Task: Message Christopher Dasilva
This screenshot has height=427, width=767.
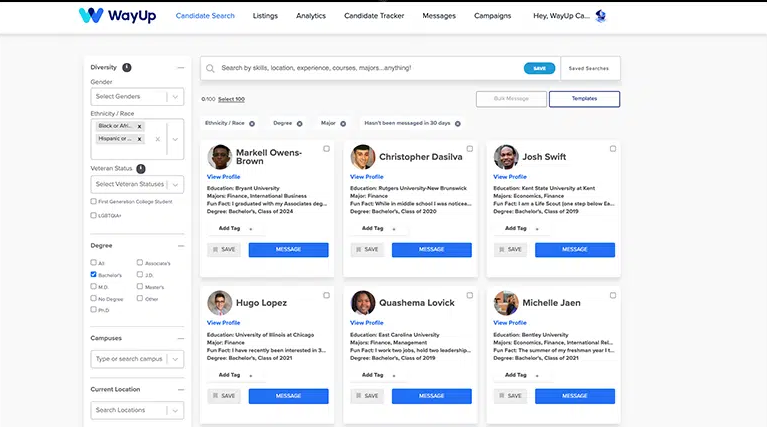Action: point(432,249)
